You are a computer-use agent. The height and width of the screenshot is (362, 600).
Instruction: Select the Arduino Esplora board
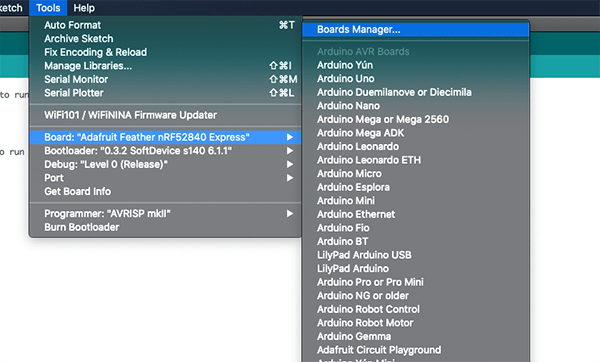[416, 188]
